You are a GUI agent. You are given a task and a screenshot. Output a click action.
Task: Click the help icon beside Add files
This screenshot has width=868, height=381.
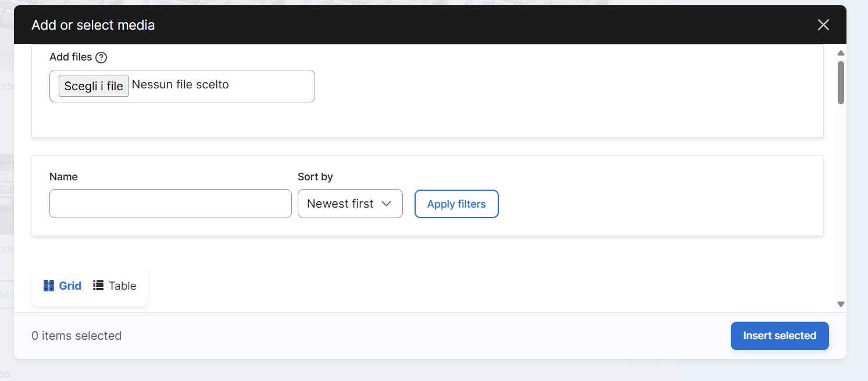tap(101, 57)
